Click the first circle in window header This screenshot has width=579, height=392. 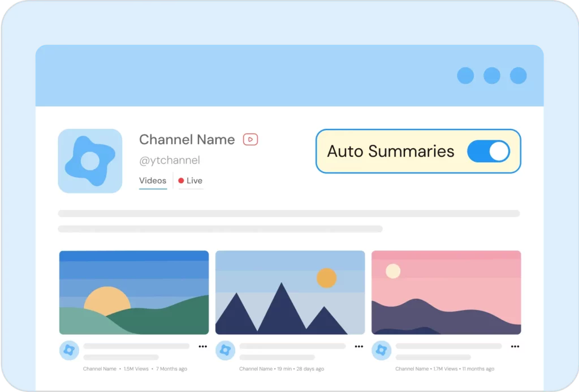point(465,76)
